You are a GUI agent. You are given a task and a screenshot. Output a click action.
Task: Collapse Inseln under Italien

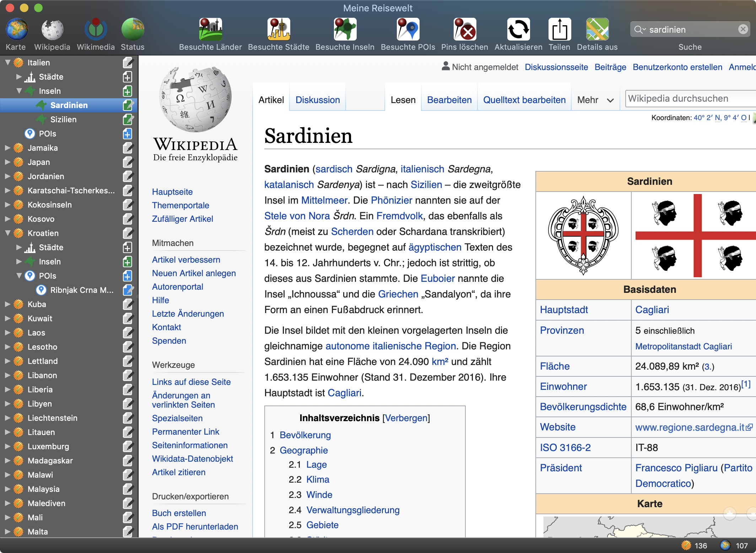[x=19, y=91]
